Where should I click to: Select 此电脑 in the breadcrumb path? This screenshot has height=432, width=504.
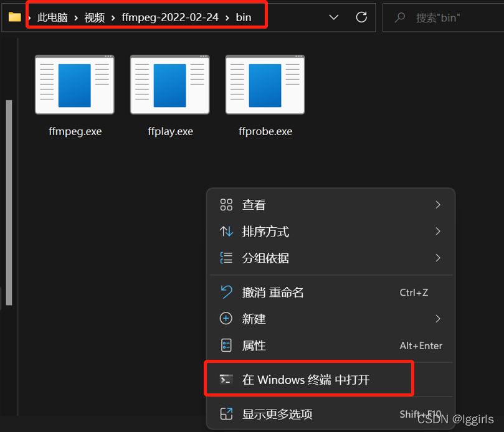click(x=52, y=17)
